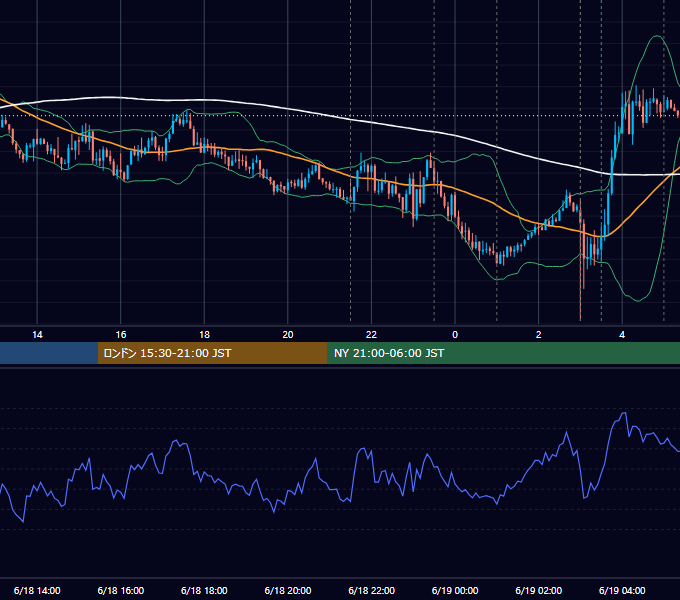This screenshot has height=600, width=680.
Task: Click the blue session bar before ロンドン
Action: (x=49, y=353)
